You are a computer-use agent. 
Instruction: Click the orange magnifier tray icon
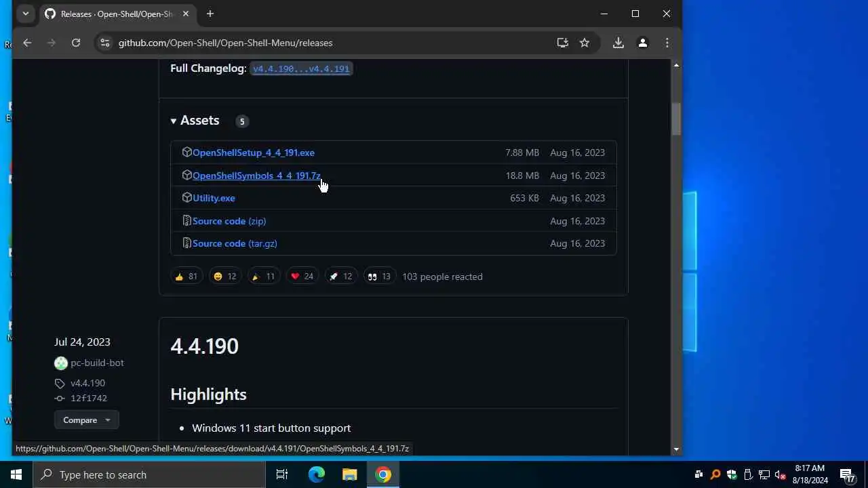coord(715,474)
